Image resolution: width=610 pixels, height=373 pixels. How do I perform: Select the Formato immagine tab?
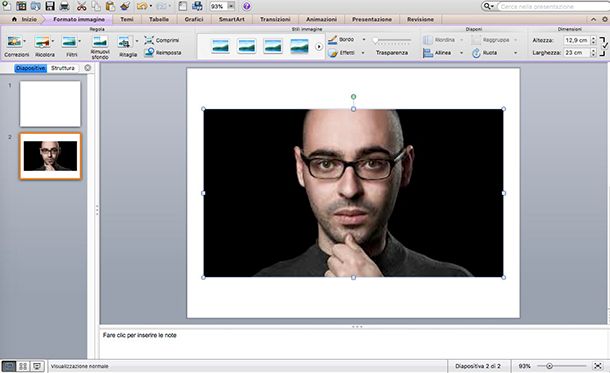pos(79,19)
